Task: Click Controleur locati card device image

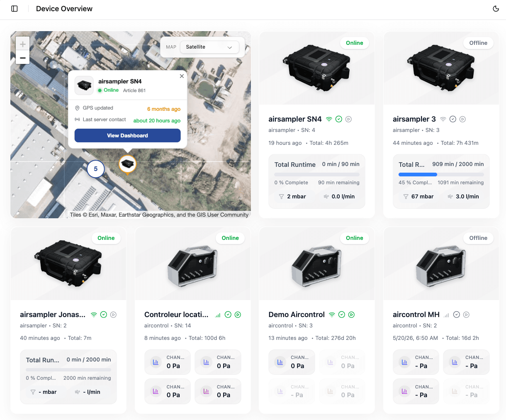Action: [x=193, y=266]
